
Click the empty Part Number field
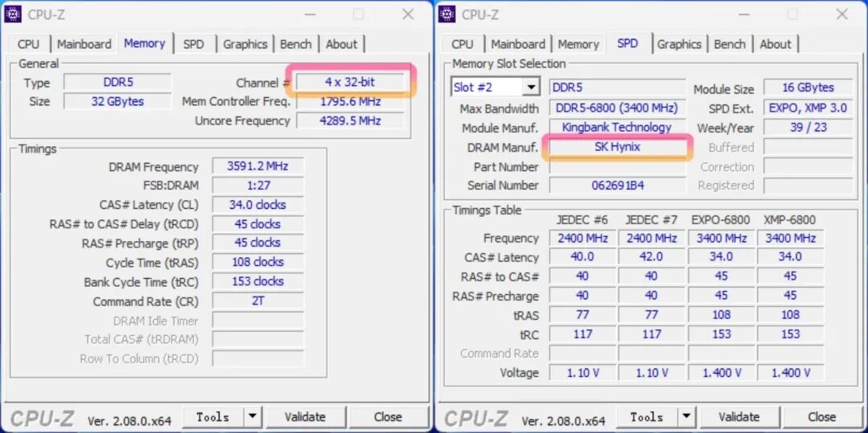pyautogui.click(x=618, y=166)
